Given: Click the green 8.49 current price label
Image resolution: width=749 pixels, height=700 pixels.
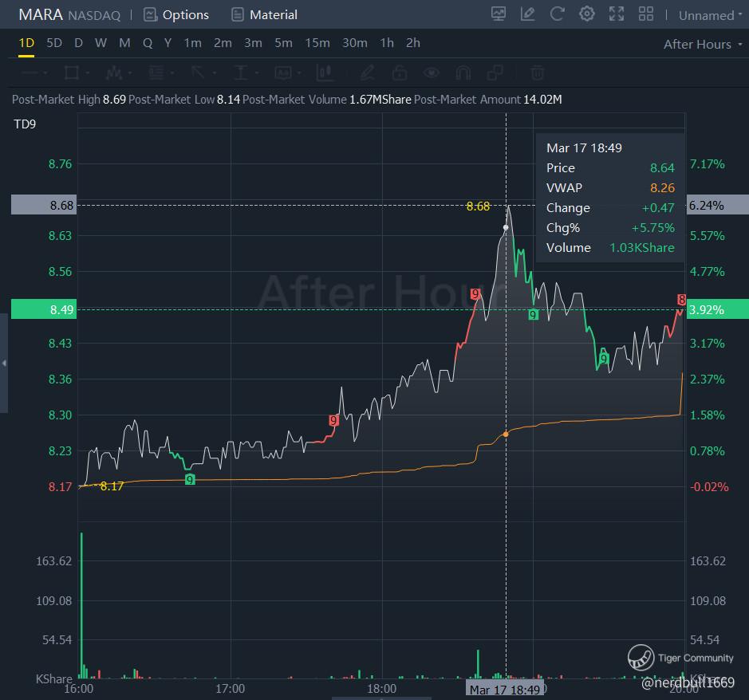Looking at the screenshot, I should 43,309.
